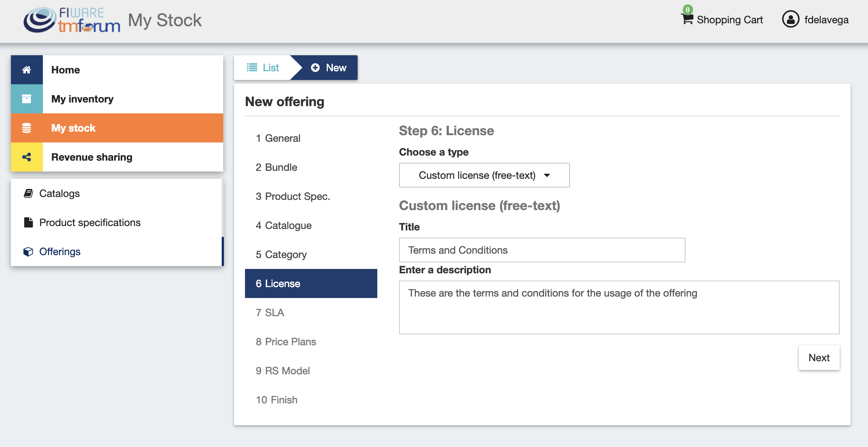Click the cart item count badge
This screenshot has width=868, height=447.
pos(688,9)
